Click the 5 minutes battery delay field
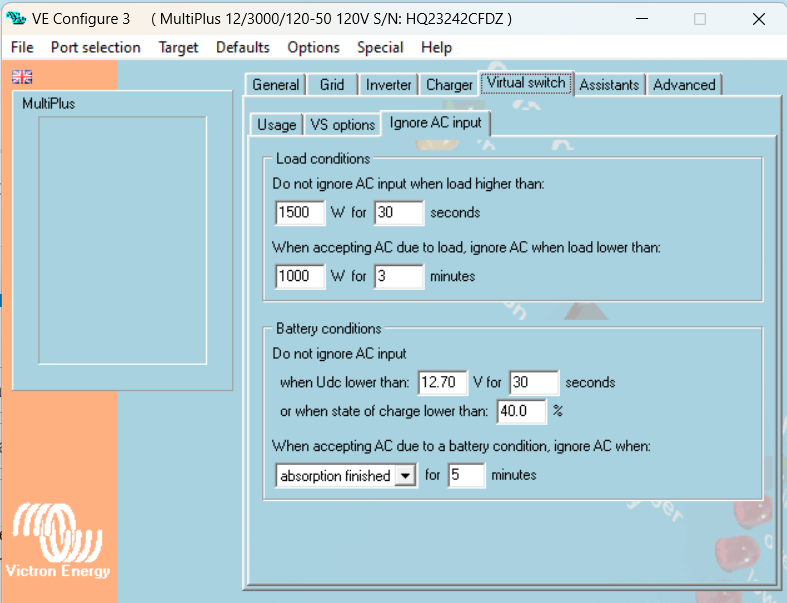Image resolution: width=787 pixels, height=603 pixels. pyautogui.click(x=466, y=475)
